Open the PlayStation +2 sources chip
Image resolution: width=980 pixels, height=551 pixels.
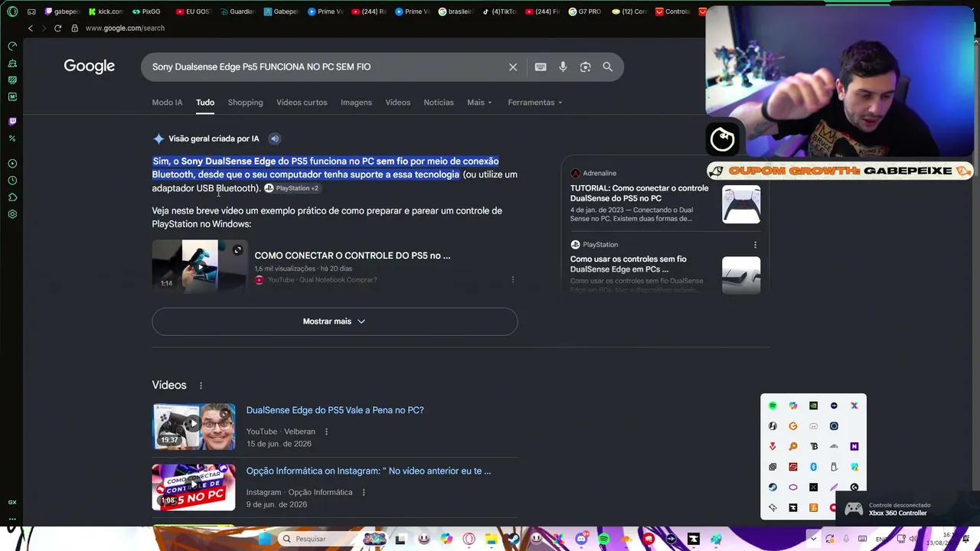coord(292,188)
